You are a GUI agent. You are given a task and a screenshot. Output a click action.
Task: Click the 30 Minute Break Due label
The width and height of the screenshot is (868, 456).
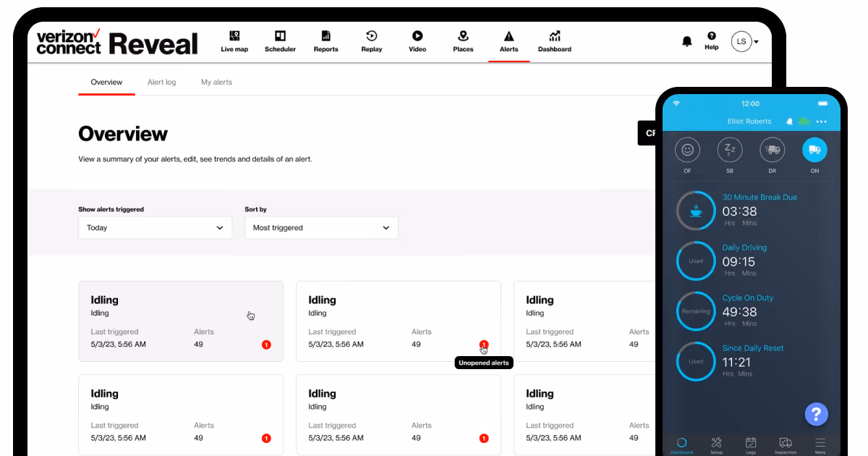coord(759,197)
